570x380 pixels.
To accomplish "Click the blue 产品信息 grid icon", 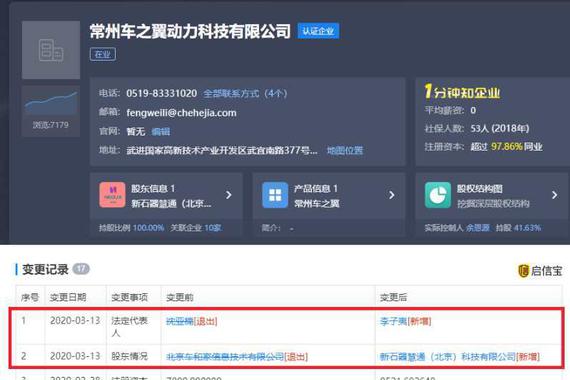I will [275, 195].
